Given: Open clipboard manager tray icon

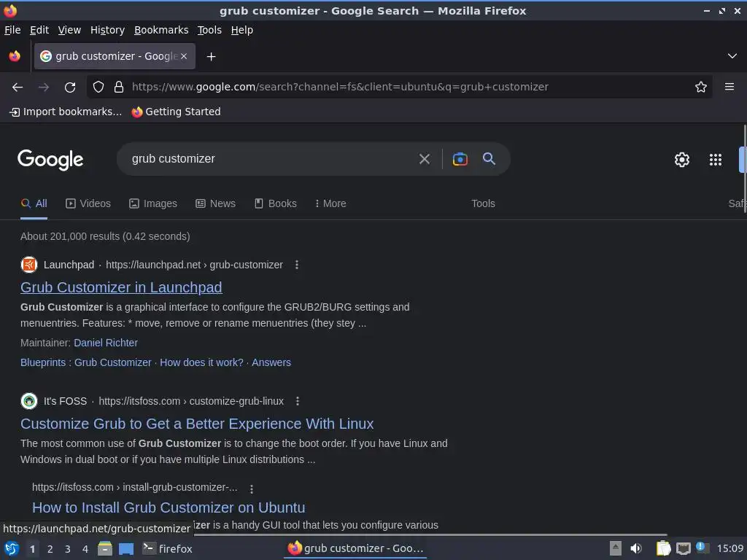Looking at the screenshot, I should [663, 549].
